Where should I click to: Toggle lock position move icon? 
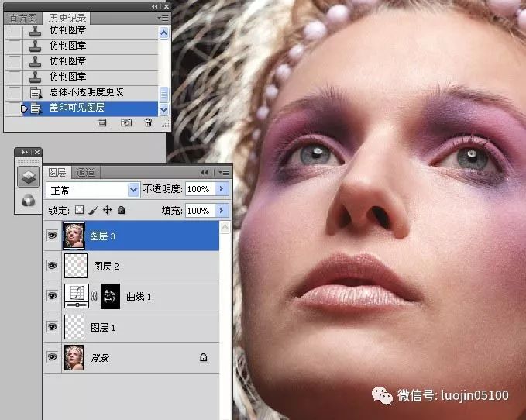click(x=108, y=210)
